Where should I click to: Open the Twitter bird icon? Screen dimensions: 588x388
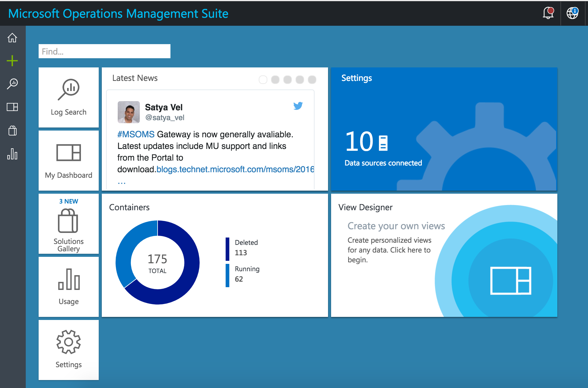click(x=298, y=106)
